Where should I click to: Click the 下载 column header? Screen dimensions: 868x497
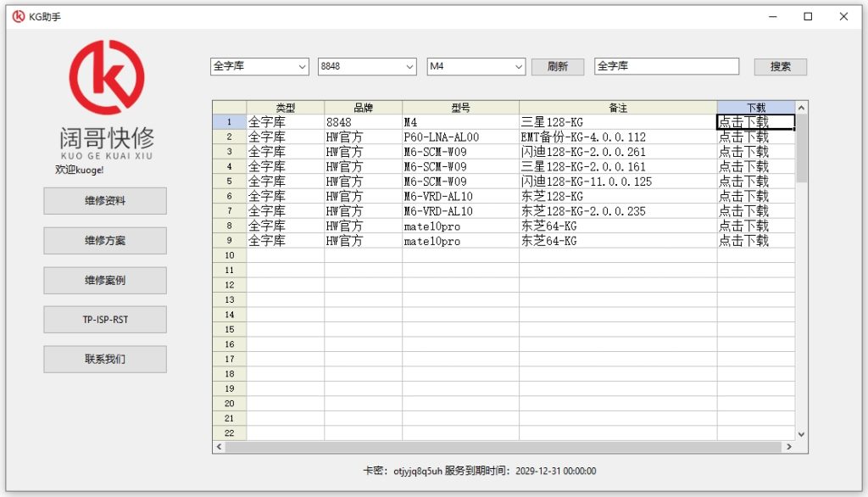[x=755, y=108]
